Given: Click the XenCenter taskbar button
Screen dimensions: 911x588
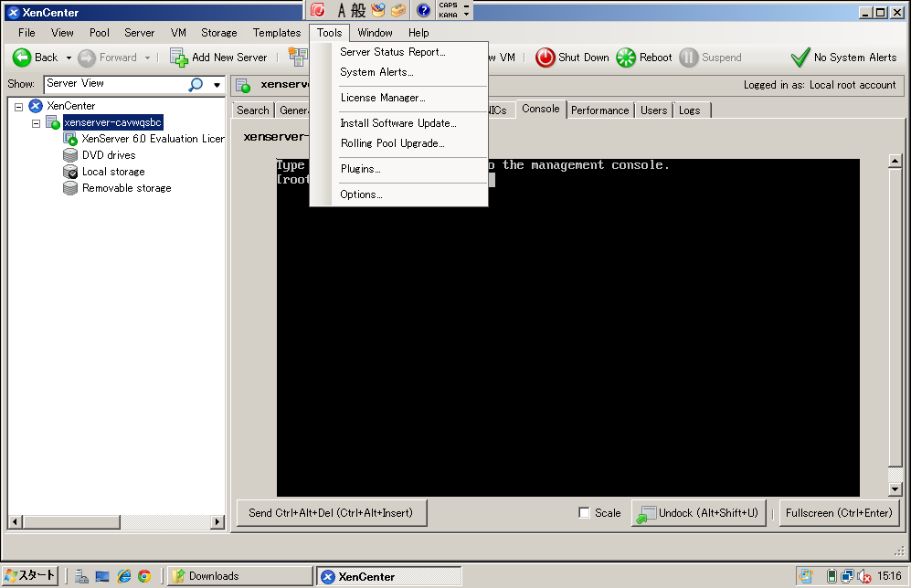Looking at the screenshot, I should click(x=388, y=576).
